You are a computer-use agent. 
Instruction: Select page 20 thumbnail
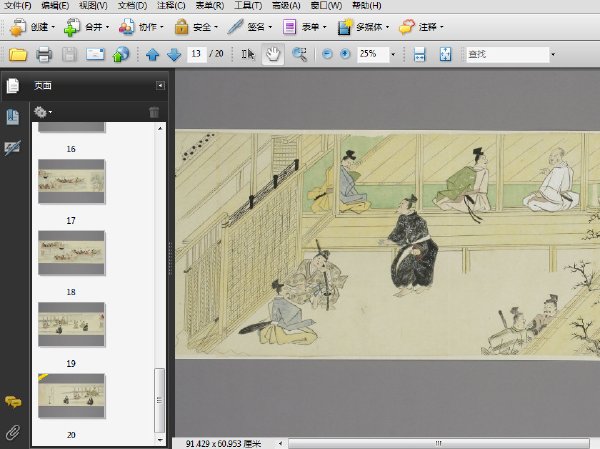pos(71,396)
